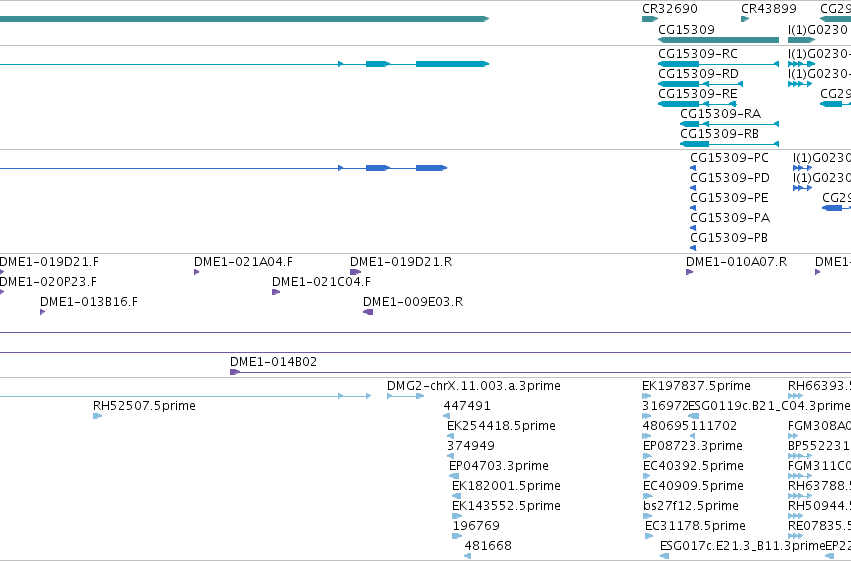Click the DME1-019D21.F label
The height and width of the screenshot is (561, 851).
coord(49,262)
